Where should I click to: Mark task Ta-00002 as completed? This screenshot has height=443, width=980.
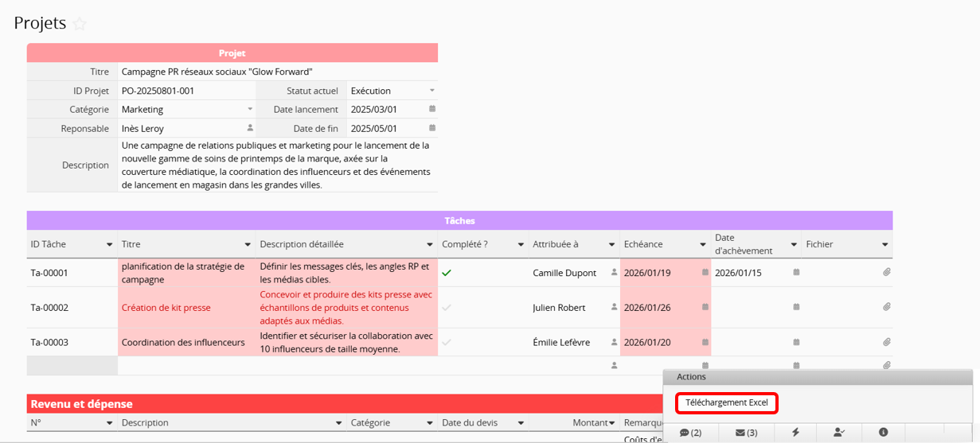point(447,308)
